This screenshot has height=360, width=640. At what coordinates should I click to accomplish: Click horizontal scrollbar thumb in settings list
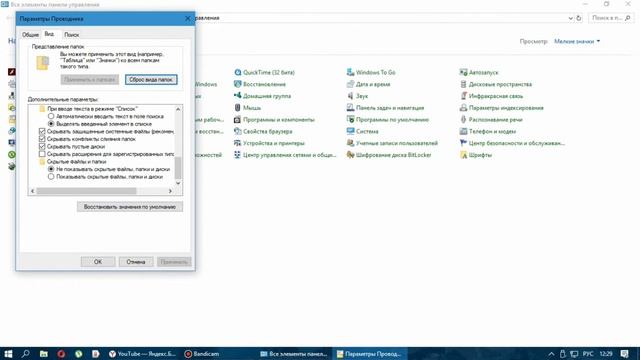86,191
